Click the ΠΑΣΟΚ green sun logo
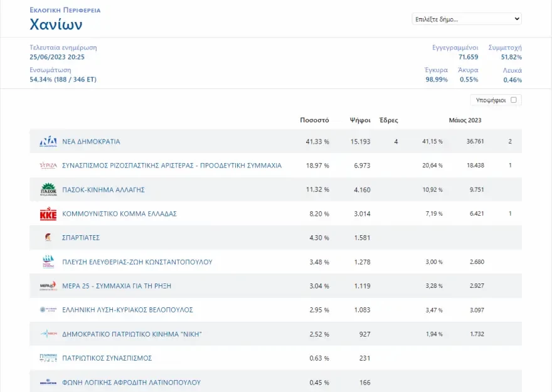 click(x=48, y=189)
